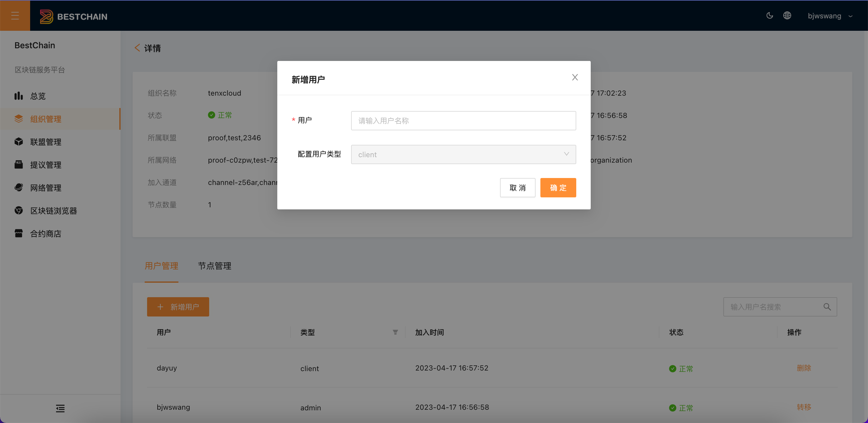
Task: Click the 合约商店 shop icon
Action: [x=18, y=234]
